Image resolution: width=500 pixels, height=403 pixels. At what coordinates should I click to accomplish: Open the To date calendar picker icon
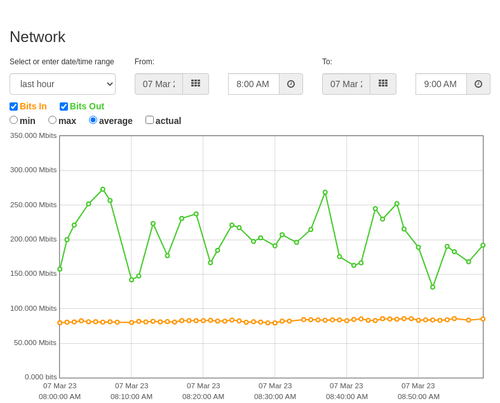(x=383, y=84)
